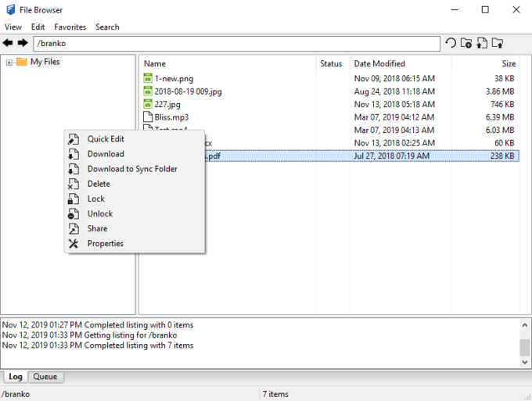Click the log panel scrollbar down arrow
The height and width of the screenshot is (401, 532).
point(525,362)
